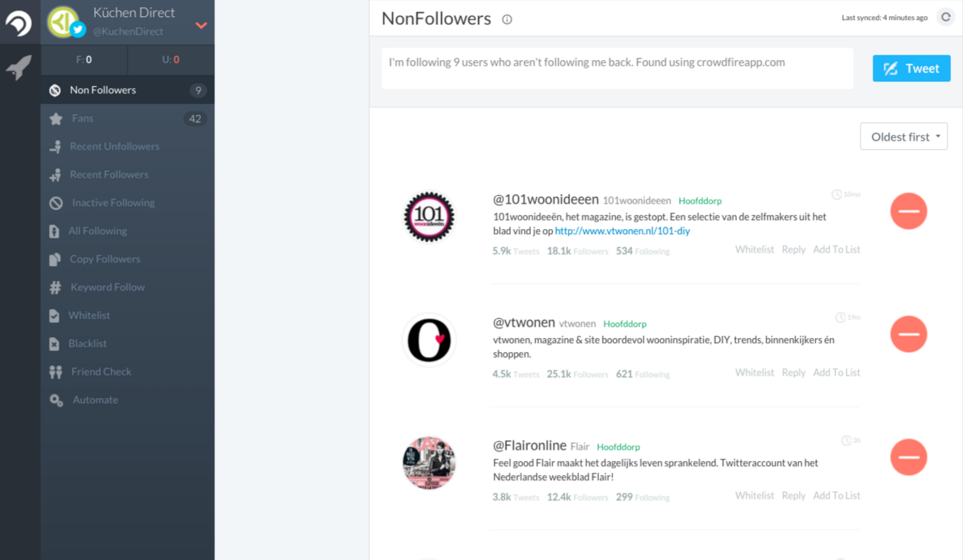Open the rocket growth icon
Image resolution: width=963 pixels, height=560 pixels.
(19, 68)
